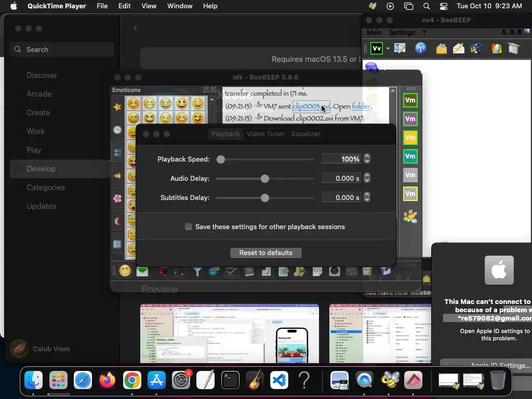Image resolution: width=532 pixels, height=399 pixels.
Task: Open the clip0003.avi link in chat
Action: point(311,106)
